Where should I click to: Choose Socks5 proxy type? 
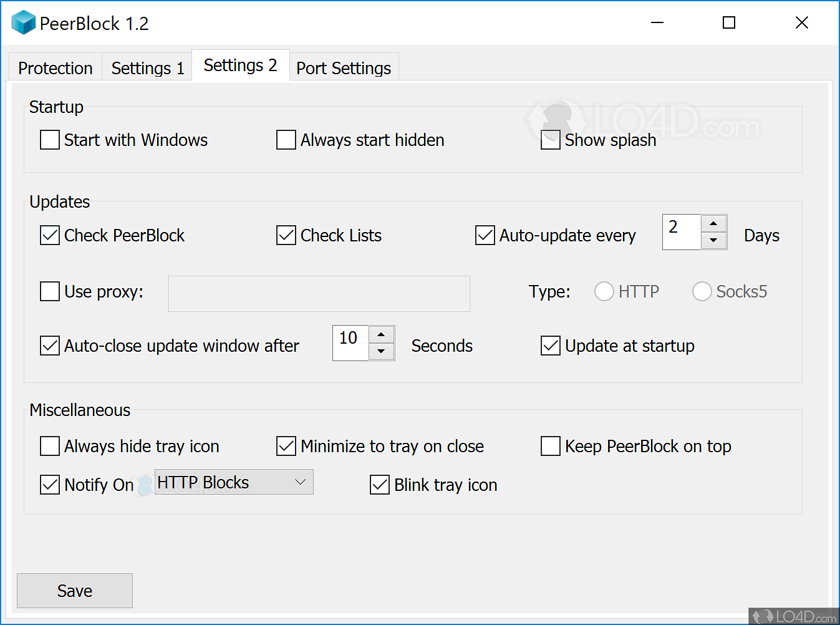click(702, 291)
